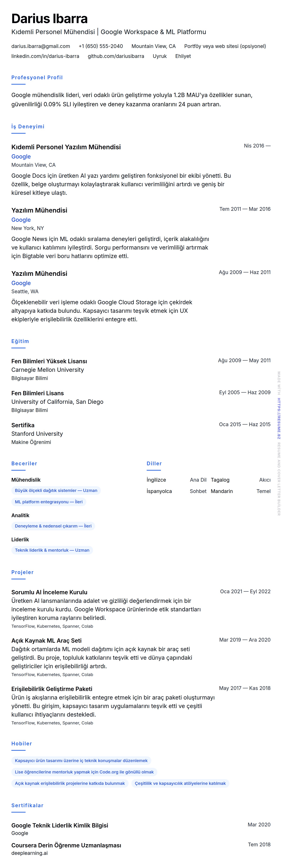The height and width of the screenshot is (868, 282).
Task: Click the Google link above Seattle, WA
Action: pyautogui.click(x=21, y=283)
